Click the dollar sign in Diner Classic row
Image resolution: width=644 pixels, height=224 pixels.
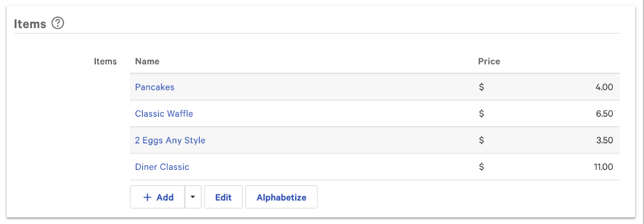tap(481, 167)
